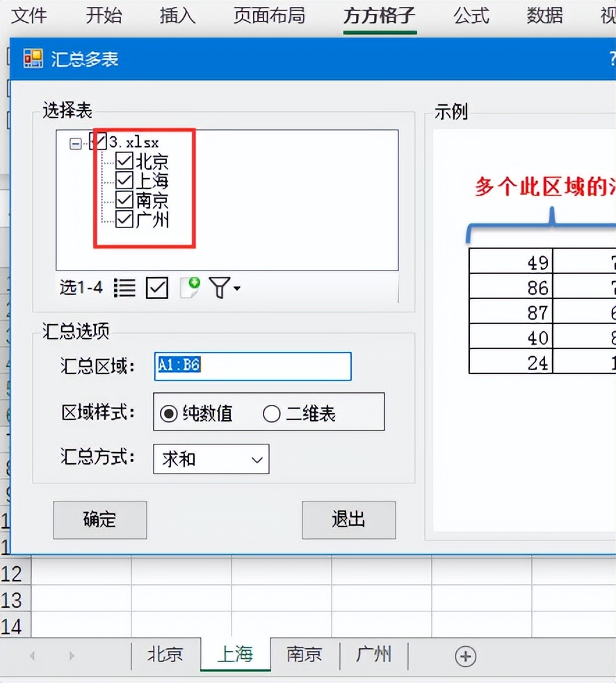Click the right sheet navigation arrow
616x683 pixels.
[x=72, y=654]
